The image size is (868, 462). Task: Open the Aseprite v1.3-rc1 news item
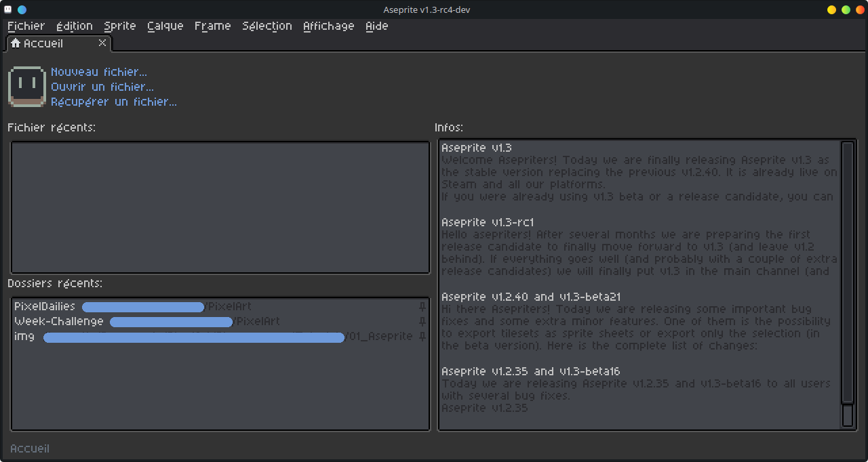click(x=488, y=222)
